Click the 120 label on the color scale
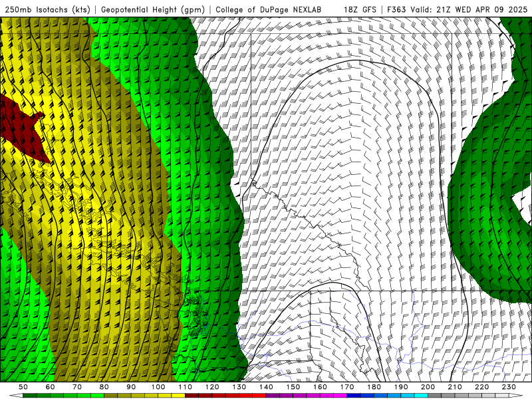 212,387
